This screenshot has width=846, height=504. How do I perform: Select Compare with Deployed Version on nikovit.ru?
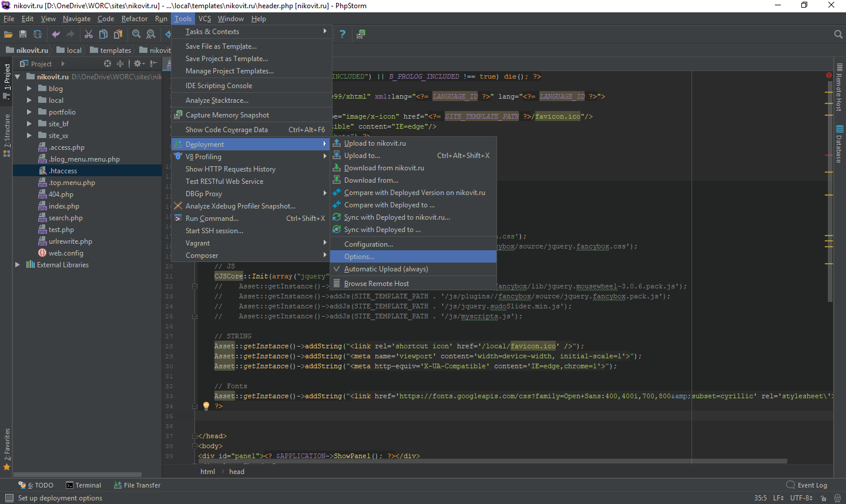(x=413, y=193)
